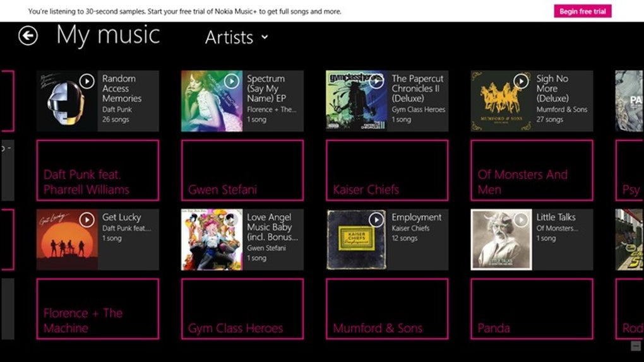Open the Artists view dropdown
644x362 pixels.
click(x=237, y=38)
